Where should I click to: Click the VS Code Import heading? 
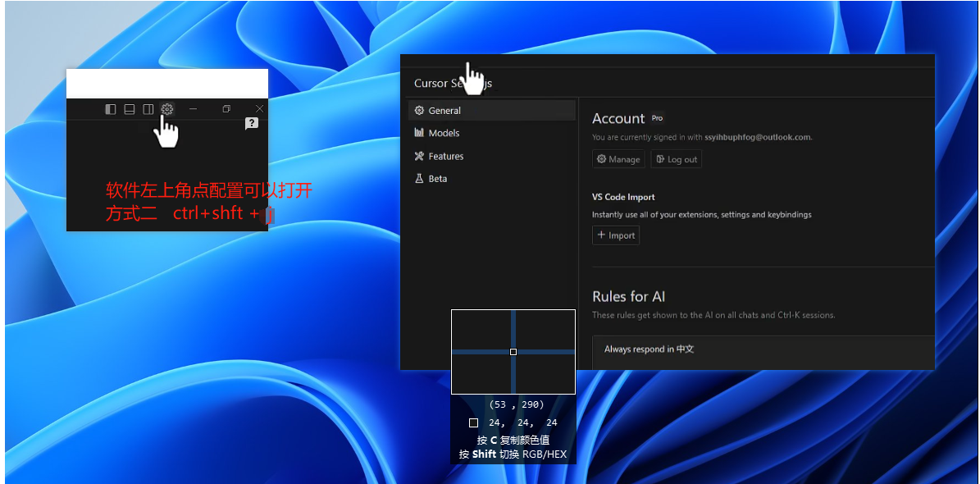coord(623,196)
